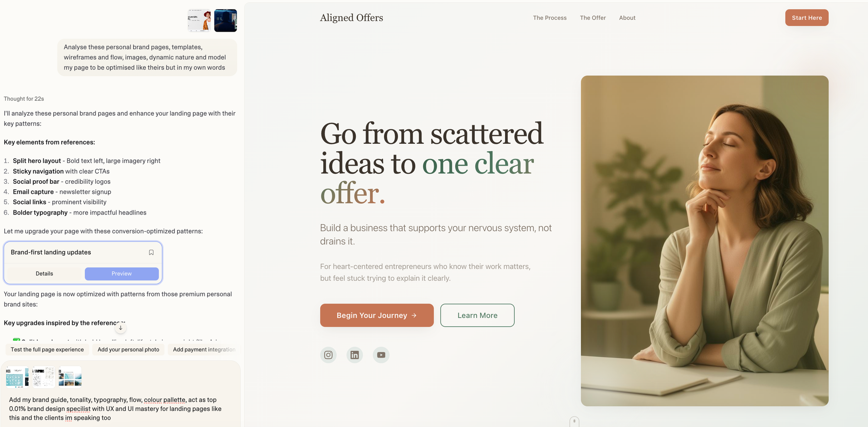Switch to the Preview tab
This screenshot has height=427, width=868.
[122, 274]
